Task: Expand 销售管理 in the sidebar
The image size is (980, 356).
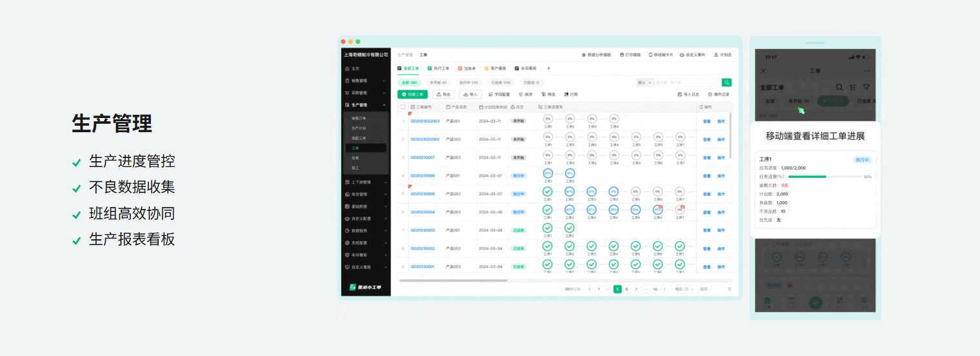Action: tap(365, 81)
